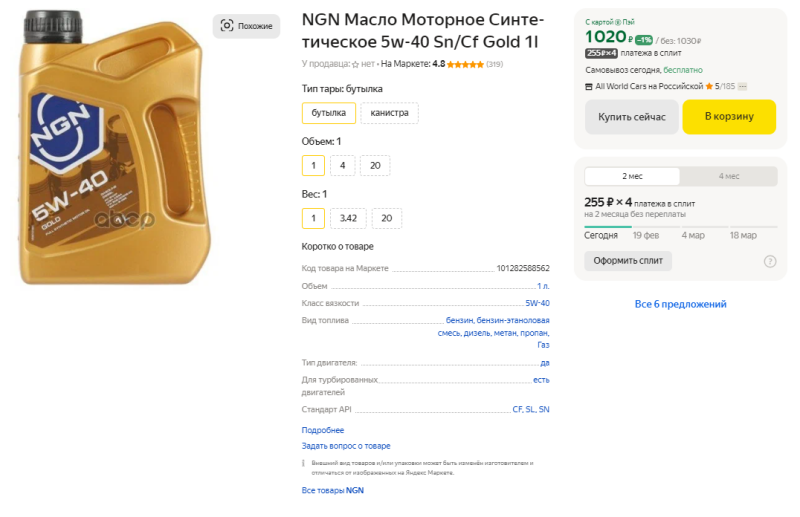Click the 'Похожие' similar-items camera icon
The width and height of the screenshot is (800, 517).
coord(227,26)
